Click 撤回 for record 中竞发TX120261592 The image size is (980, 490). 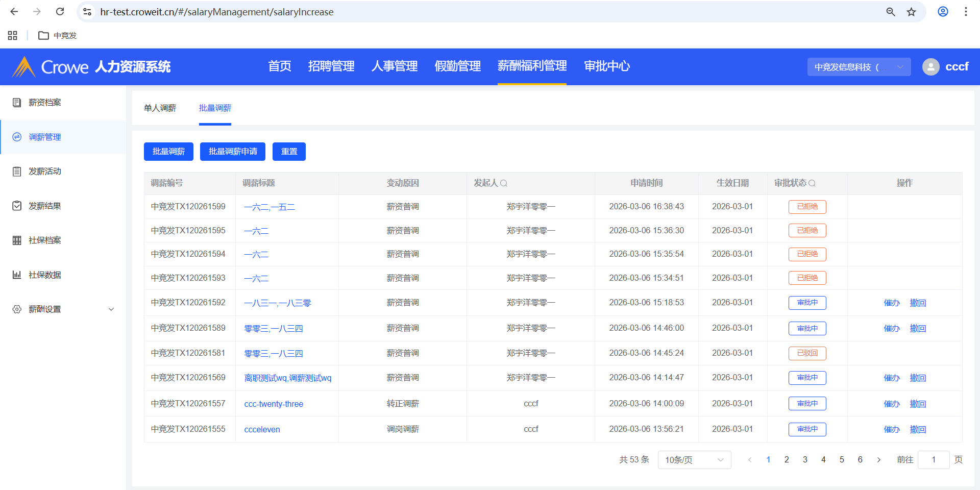tap(917, 303)
